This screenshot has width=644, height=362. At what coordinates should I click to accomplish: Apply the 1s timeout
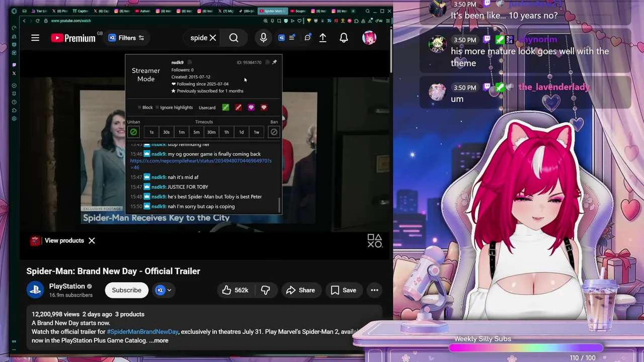click(151, 132)
